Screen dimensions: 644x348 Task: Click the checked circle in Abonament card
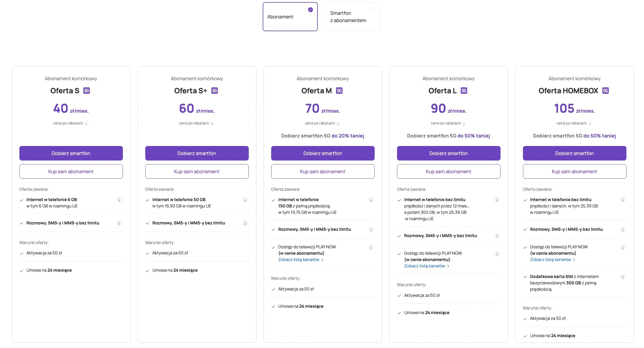click(x=310, y=10)
